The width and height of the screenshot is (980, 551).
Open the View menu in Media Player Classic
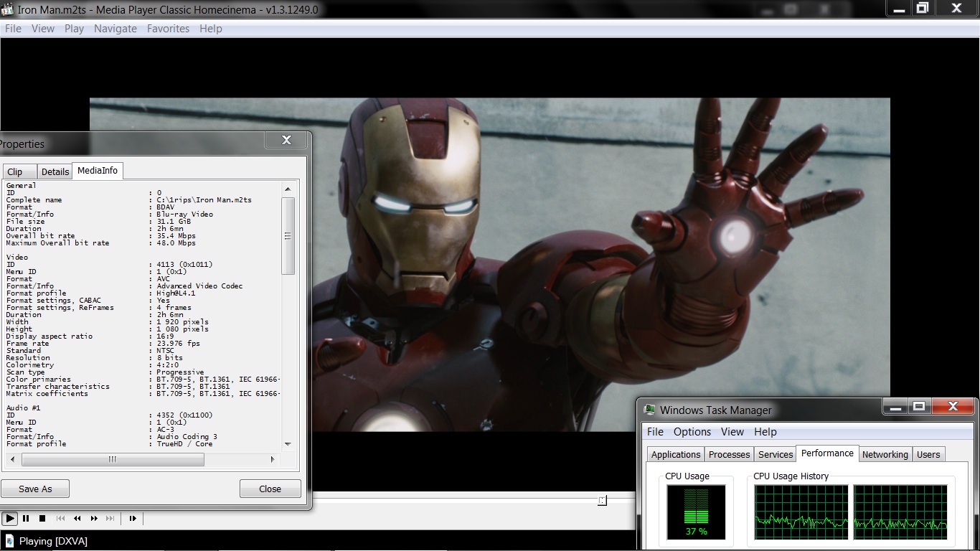[x=43, y=29]
